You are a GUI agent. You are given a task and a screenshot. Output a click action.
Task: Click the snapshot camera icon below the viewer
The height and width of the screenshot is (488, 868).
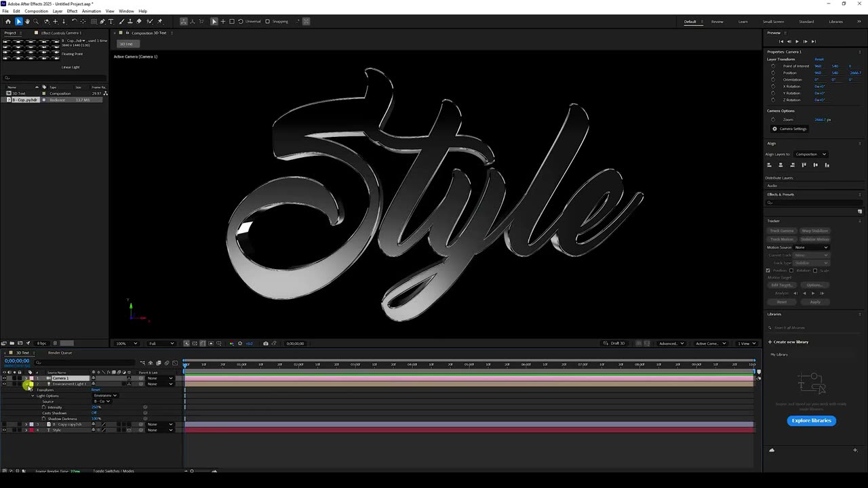click(265, 344)
